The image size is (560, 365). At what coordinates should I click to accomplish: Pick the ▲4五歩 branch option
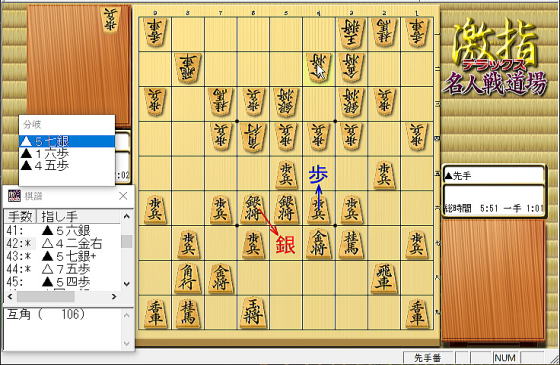[x=67, y=165]
